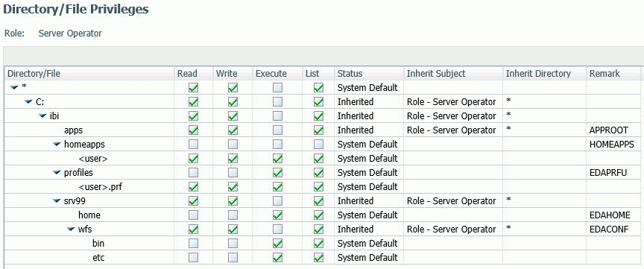Uncheck List for the <user>.prf row
Image resolution: width=644 pixels, height=269 pixels.
[318, 186]
